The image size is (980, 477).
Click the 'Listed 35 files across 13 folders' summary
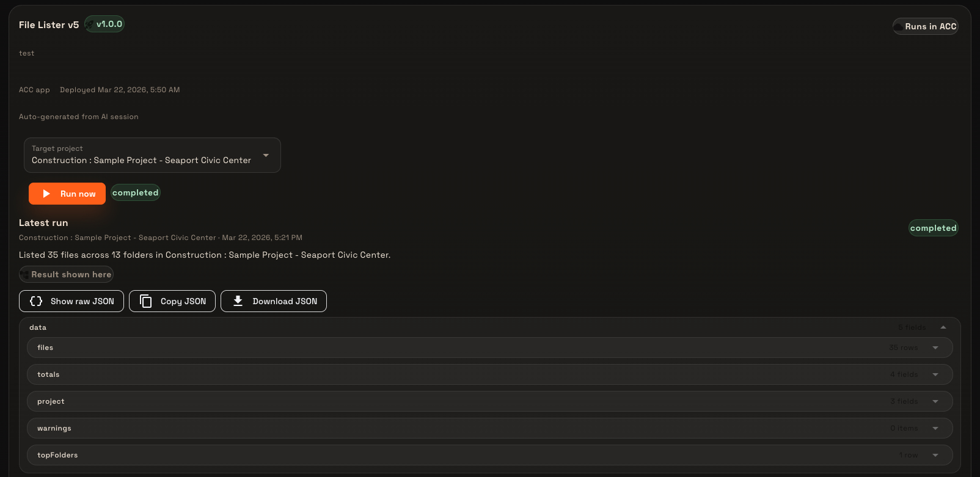pos(205,255)
